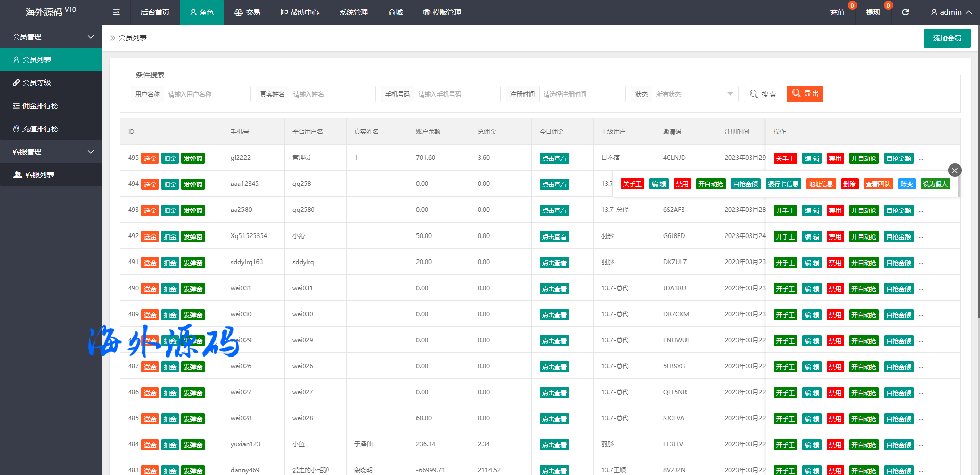Close the expanded actions popup
Image resolution: width=980 pixels, height=475 pixels.
954,170
